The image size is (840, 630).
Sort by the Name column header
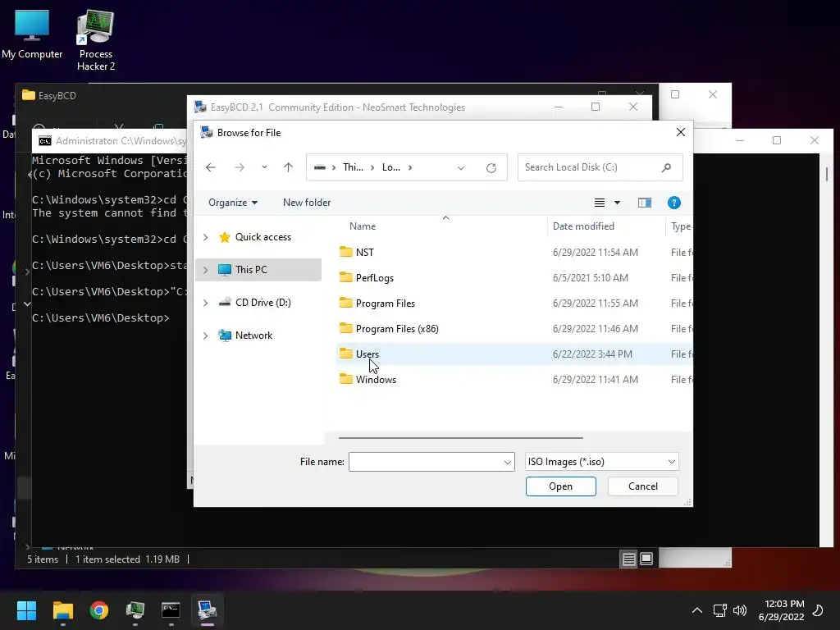pyautogui.click(x=363, y=226)
